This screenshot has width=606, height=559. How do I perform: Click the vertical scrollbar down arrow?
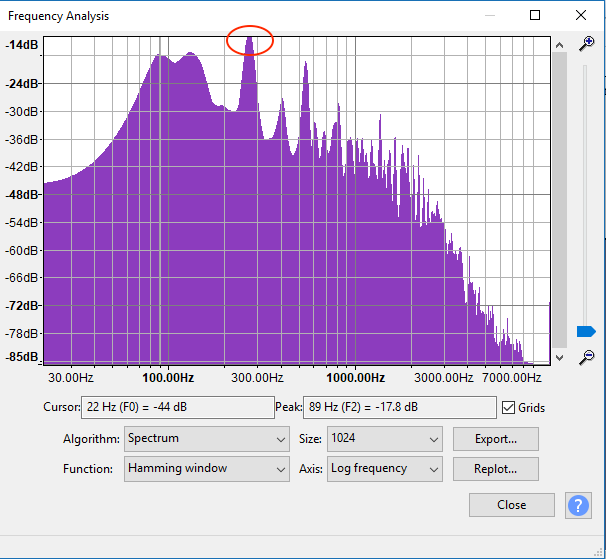pyautogui.click(x=559, y=358)
